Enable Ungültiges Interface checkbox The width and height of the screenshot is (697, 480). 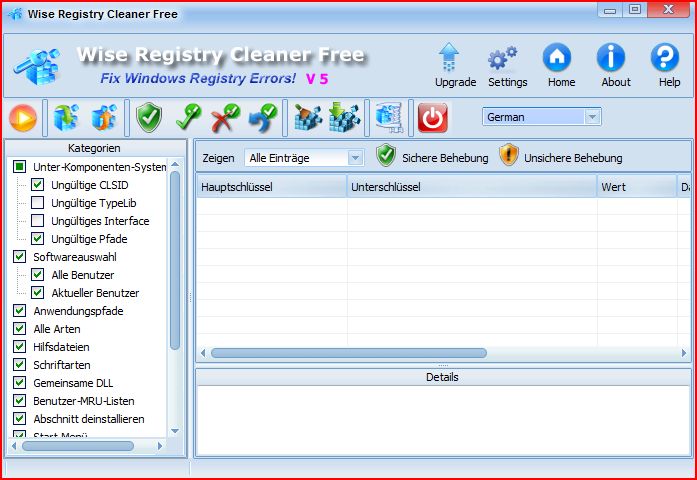pos(37,221)
